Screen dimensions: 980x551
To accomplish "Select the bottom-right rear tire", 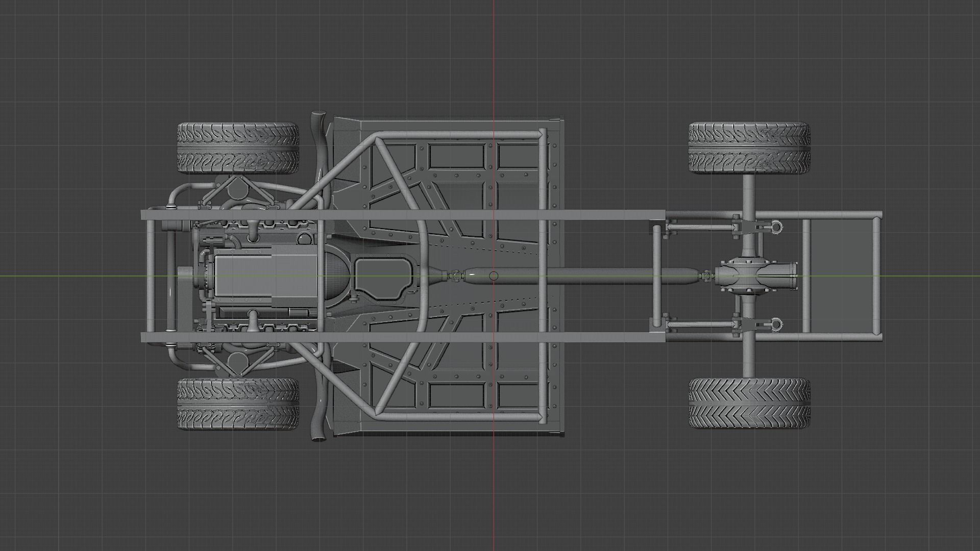I will click(x=749, y=403).
